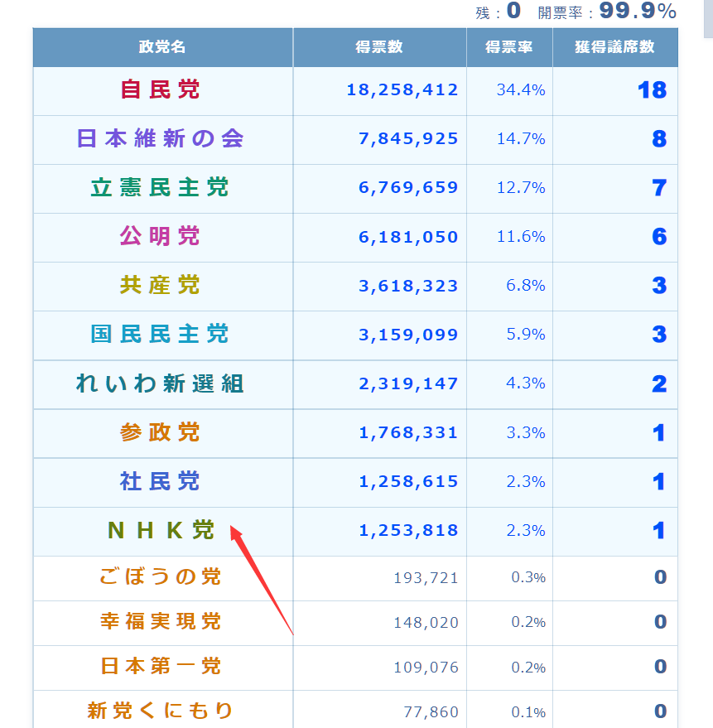This screenshot has width=713, height=728.
Task: Select the 国民民主党 party name
Action: (x=160, y=335)
